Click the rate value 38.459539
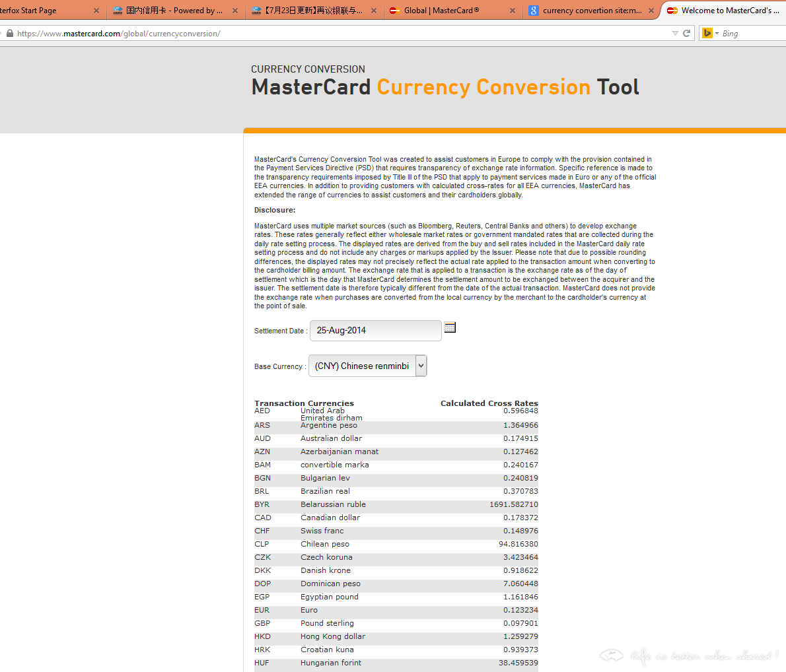 [x=518, y=663]
